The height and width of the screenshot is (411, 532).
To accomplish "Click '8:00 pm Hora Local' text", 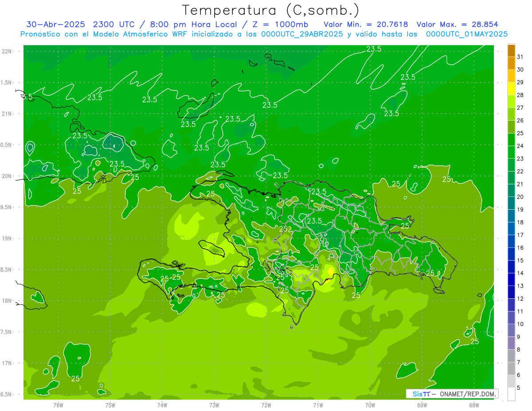I will point(196,24).
